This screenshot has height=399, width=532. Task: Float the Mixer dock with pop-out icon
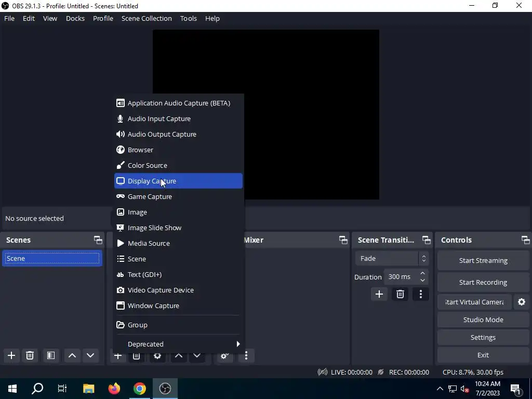coord(343,240)
